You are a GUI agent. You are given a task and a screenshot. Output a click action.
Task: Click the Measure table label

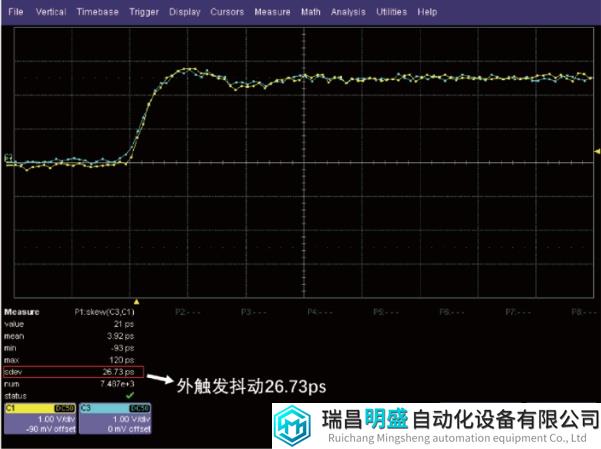(22, 311)
